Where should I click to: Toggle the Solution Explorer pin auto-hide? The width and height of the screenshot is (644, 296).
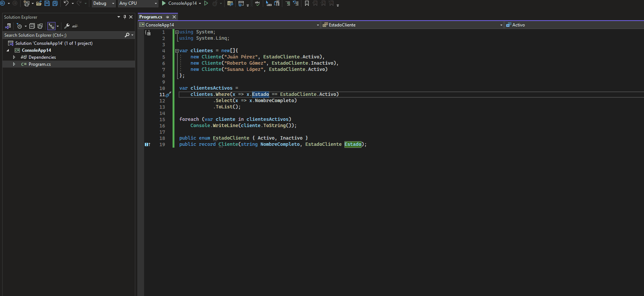(125, 17)
